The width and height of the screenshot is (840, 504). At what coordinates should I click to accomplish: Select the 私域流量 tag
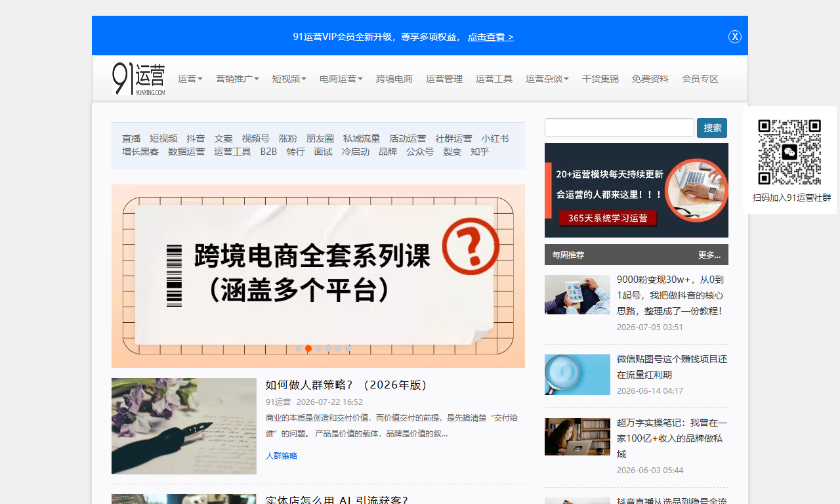(361, 138)
